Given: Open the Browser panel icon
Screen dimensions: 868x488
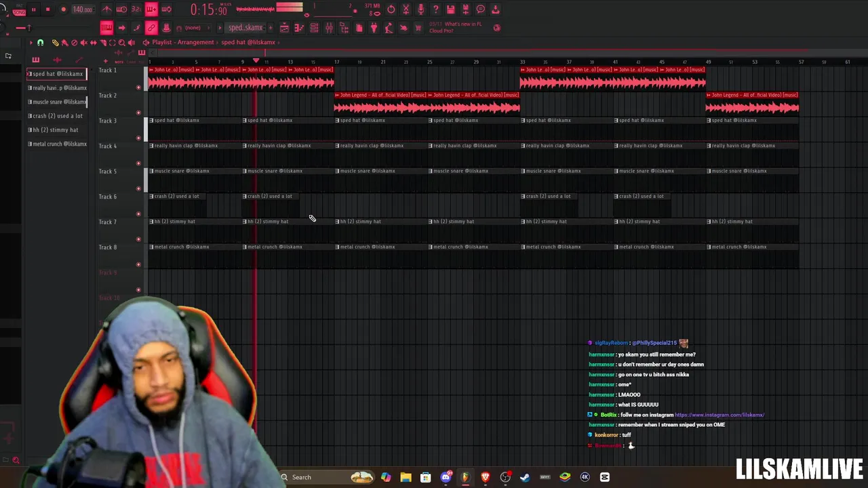Looking at the screenshot, I should click(344, 28).
